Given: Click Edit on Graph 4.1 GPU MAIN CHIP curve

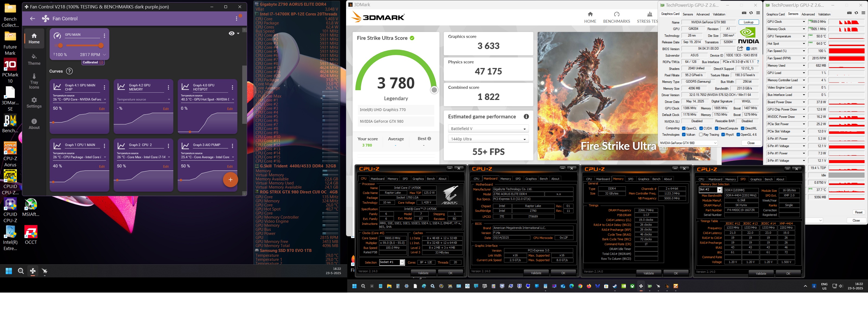Looking at the screenshot, I should tap(102, 109).
